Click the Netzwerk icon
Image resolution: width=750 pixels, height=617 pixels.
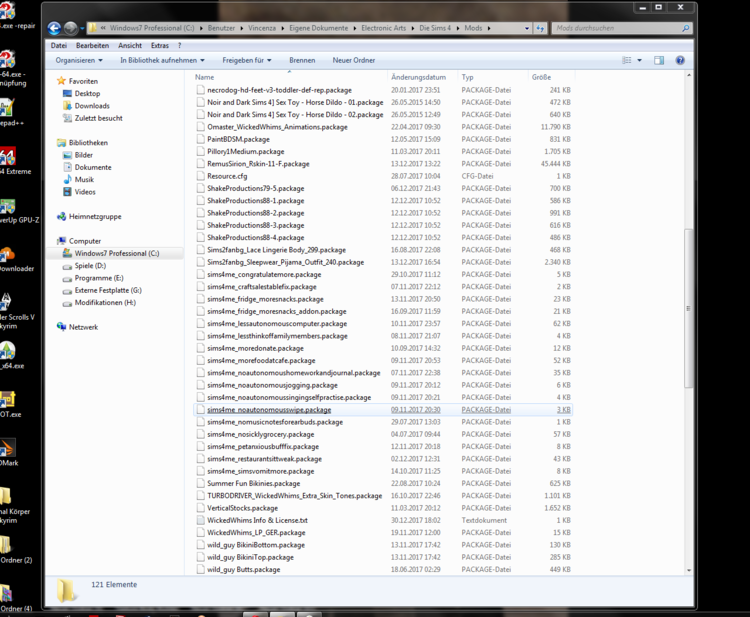click(x=61, y=327)
